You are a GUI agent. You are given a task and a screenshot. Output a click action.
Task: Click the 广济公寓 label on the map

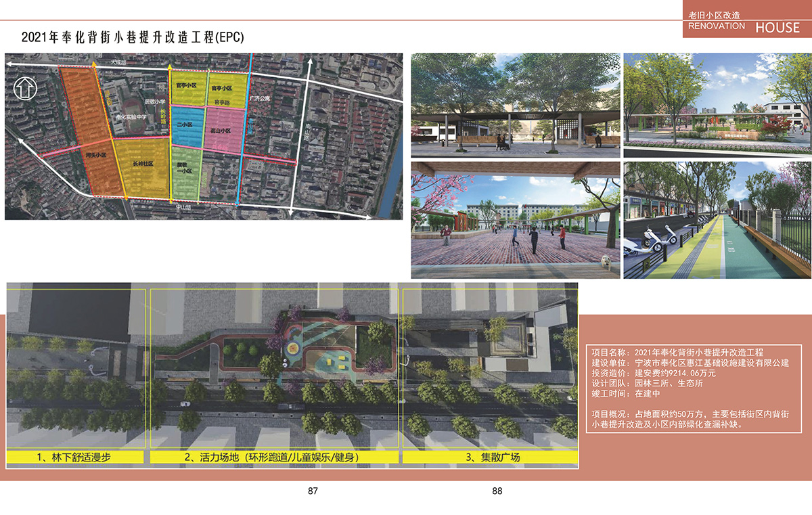coord(259,98)
